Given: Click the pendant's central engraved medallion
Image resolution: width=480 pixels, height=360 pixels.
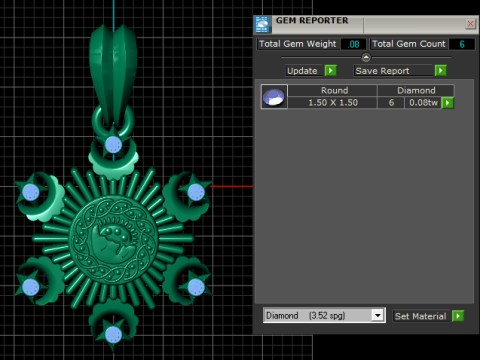Looking at the screenshot, I should tap(113, 240).
